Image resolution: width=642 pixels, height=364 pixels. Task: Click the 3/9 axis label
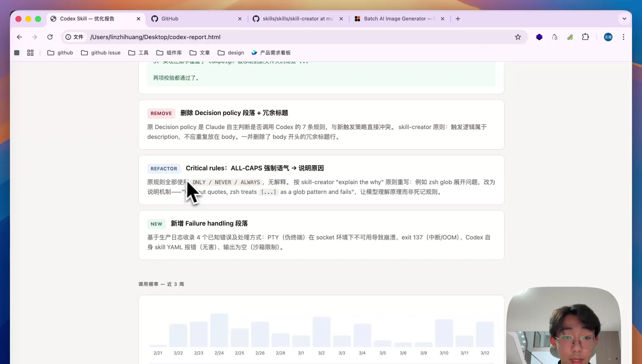(423, 353)
